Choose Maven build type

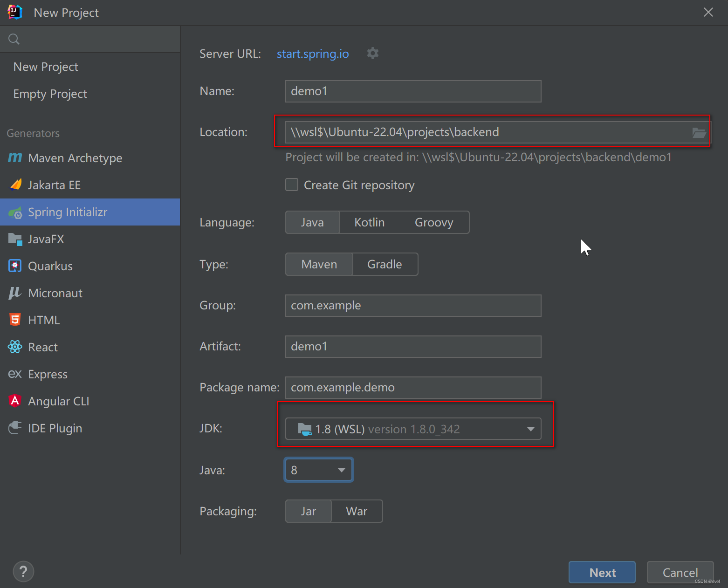(x=319, y=264)
